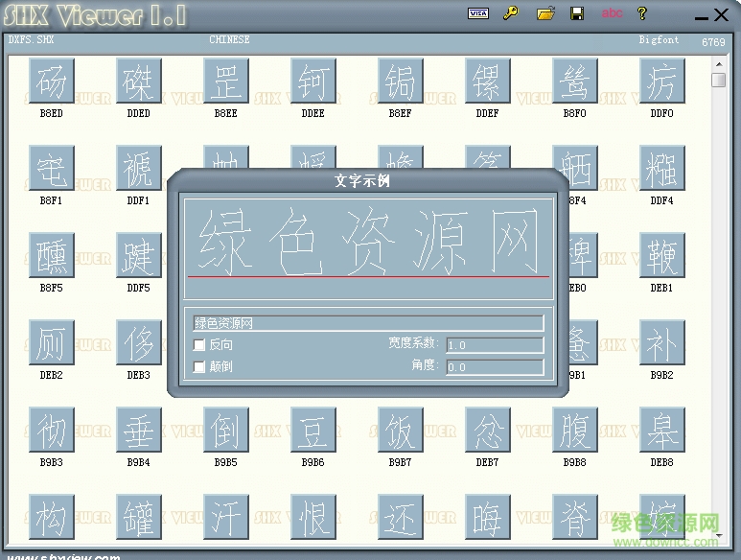Select the glyph tile labeled DDF0

[662, 81]
